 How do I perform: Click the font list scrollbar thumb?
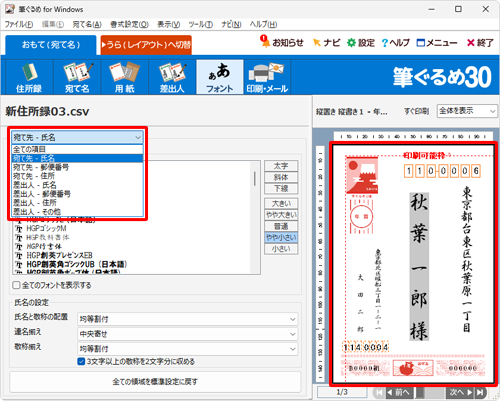click(255, 179)
